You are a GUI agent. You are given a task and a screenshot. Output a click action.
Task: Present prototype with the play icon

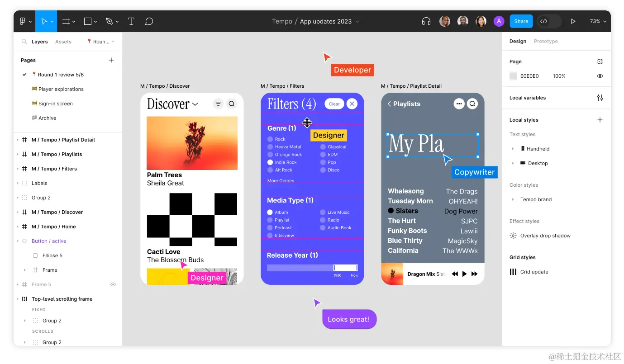pos(573,21)
